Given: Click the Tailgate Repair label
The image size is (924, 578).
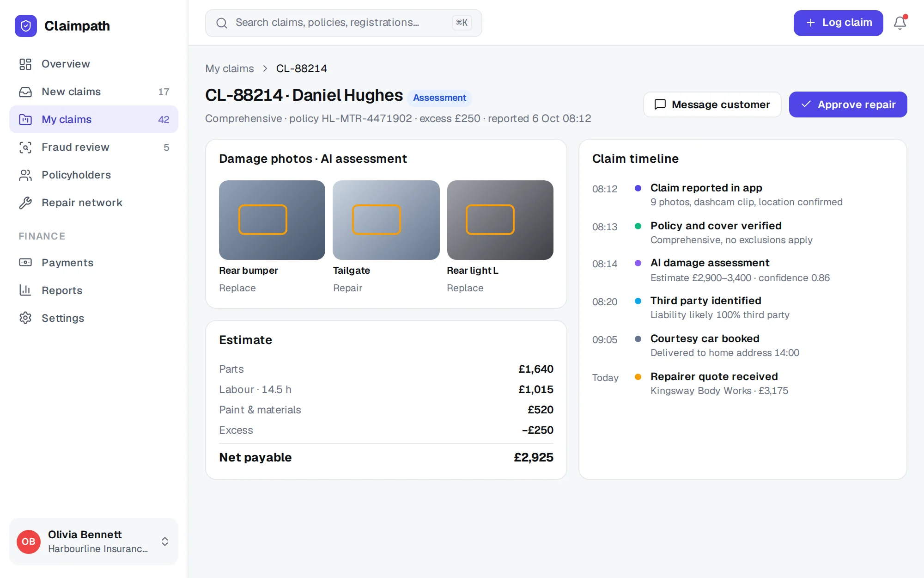Looking at the screenshot, I should coord(347,288).
